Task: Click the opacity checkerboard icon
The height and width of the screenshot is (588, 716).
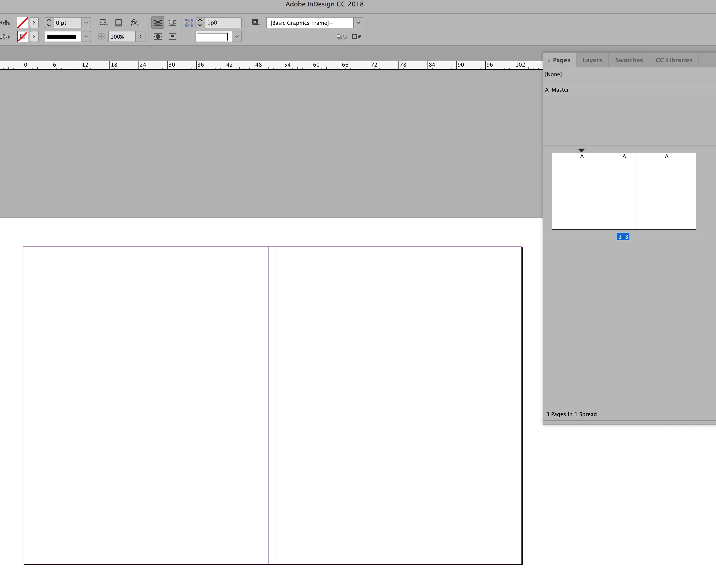Action: point(101,36)
